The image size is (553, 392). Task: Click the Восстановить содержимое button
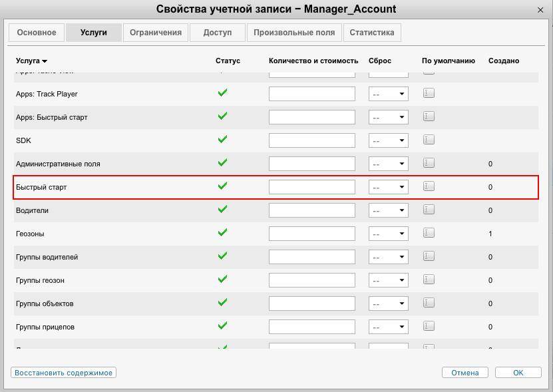point(64,373)
